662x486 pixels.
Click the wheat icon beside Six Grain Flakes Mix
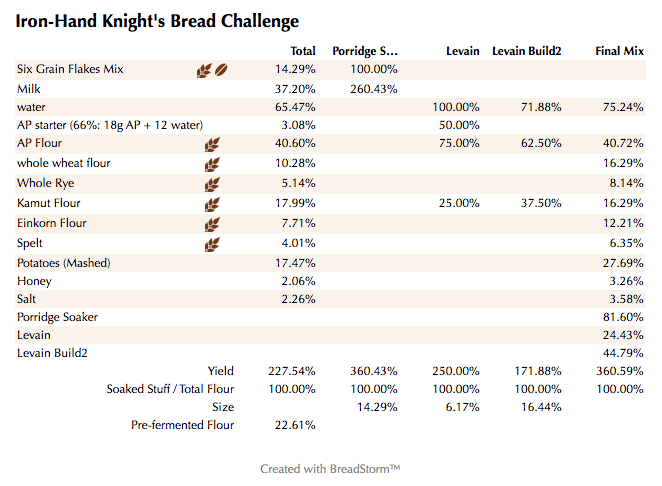tap(204, 70)
